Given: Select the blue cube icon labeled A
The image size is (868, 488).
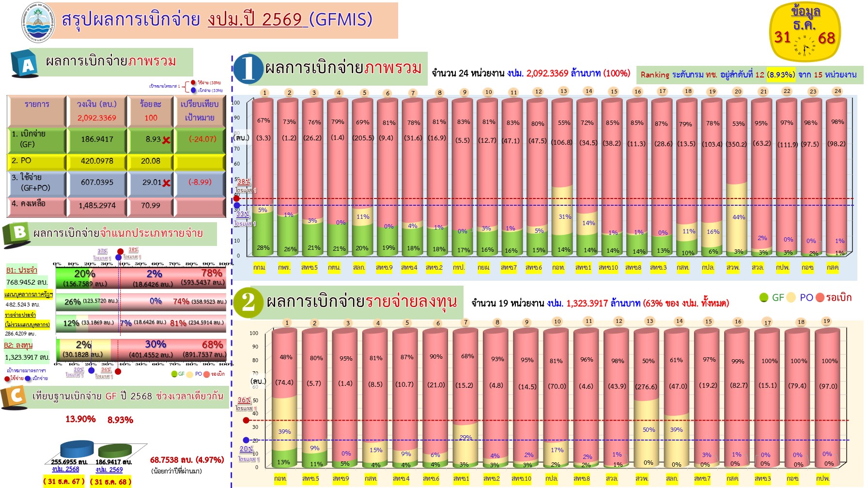Looking at the screenshot, I should point(24,63).
